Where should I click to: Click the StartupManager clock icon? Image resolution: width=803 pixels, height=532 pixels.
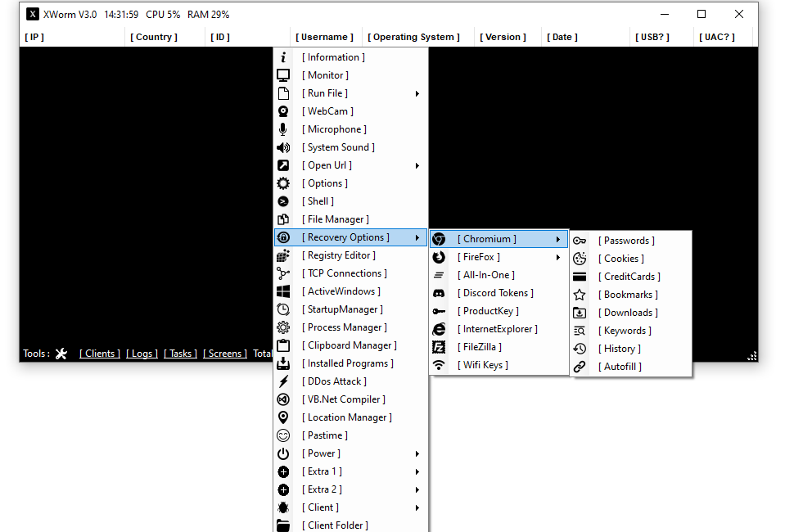283,309
